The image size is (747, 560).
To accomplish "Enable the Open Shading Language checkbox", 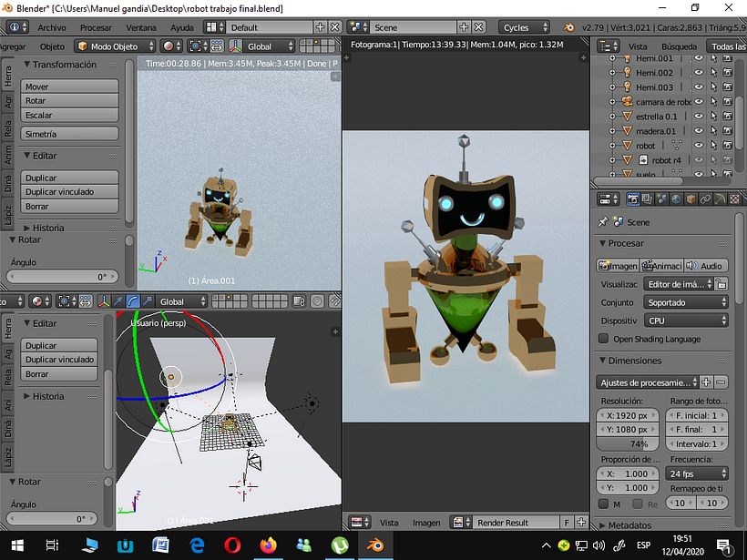I will [x=604, y=339].
